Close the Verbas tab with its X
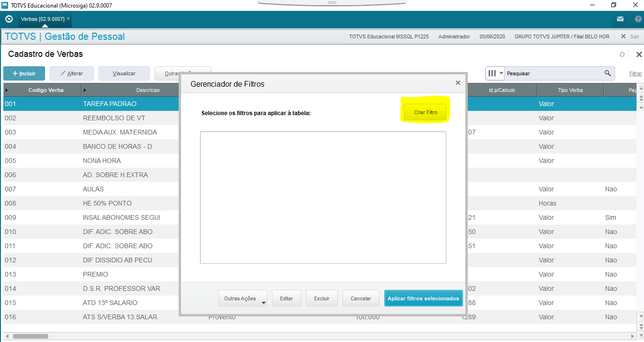Image resolution: width=644 pixels, height=342 pixels. pos(68,18)
